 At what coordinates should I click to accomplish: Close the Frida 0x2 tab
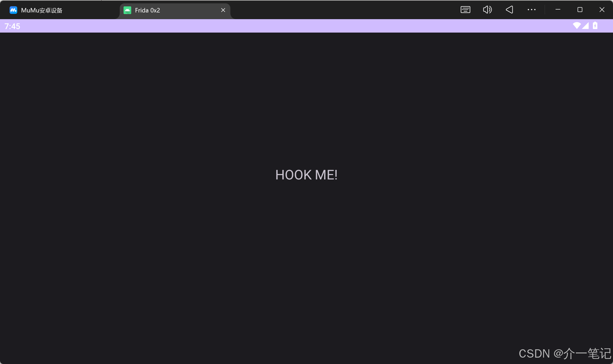click(223, 10)
